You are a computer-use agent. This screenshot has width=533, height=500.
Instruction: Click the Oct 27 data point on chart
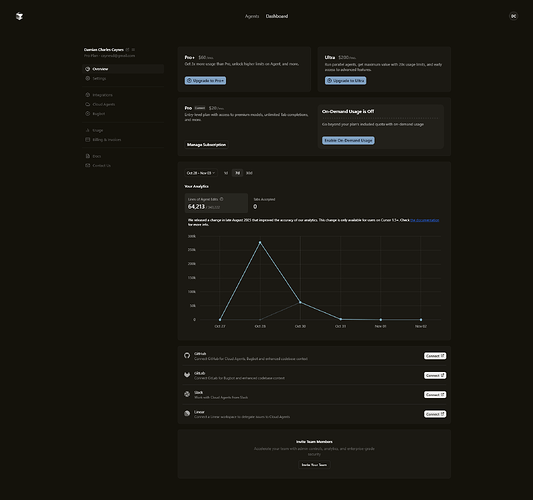(220, 320)
